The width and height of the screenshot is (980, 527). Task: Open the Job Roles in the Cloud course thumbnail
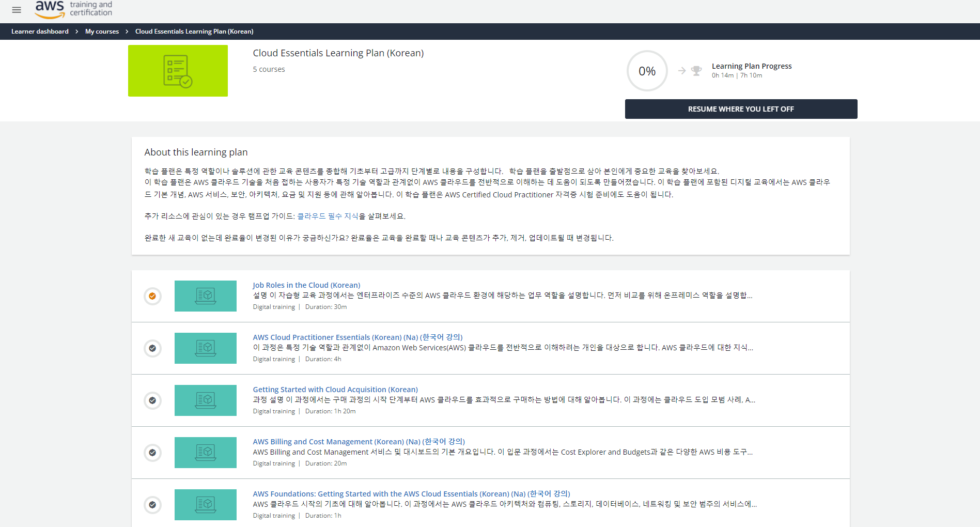click(x=206, y=296)
